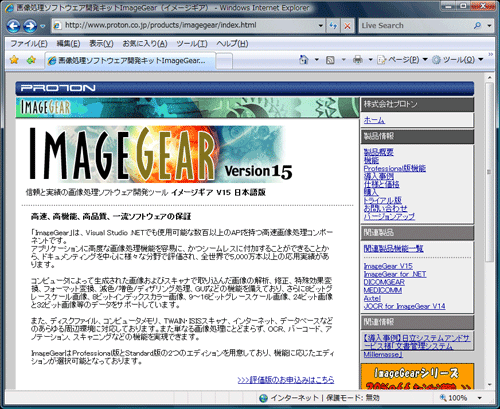Click the Home page icon
This screenshot has width=500, height=409.
coord(303,60)
